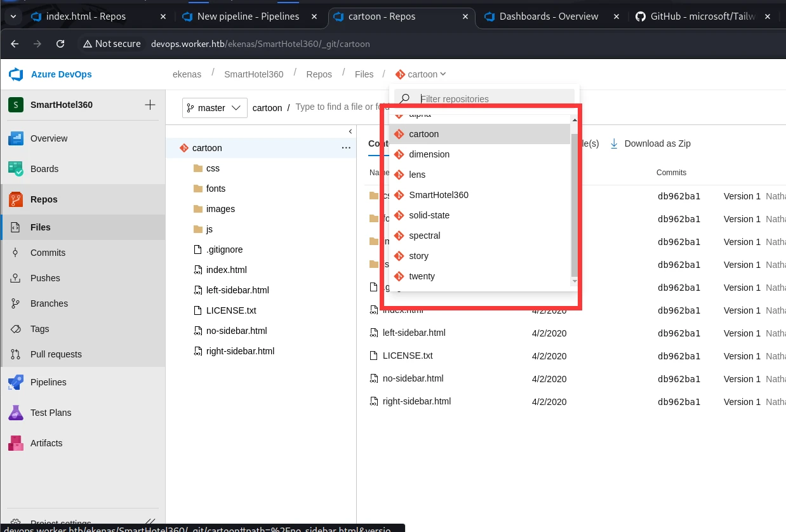
Task: Click the browser address bar URL
Action: pyautogui.click(x=260, y=44)
